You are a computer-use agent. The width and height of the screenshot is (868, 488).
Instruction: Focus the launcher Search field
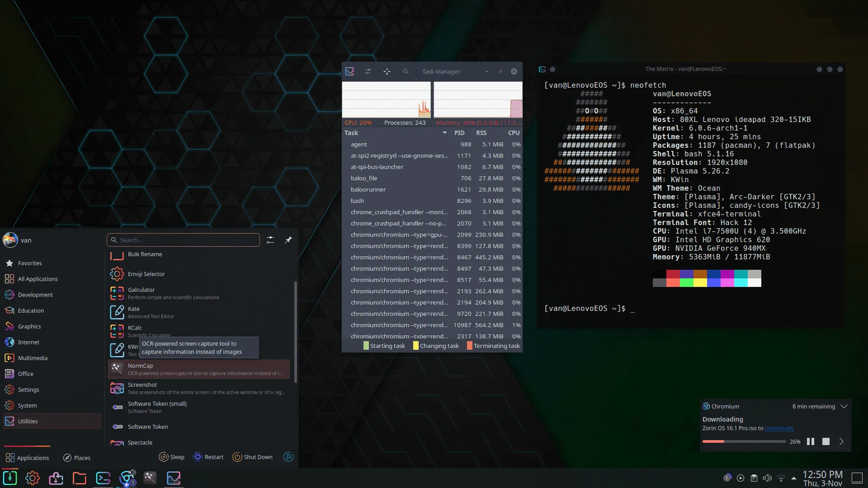click(183, 240)
